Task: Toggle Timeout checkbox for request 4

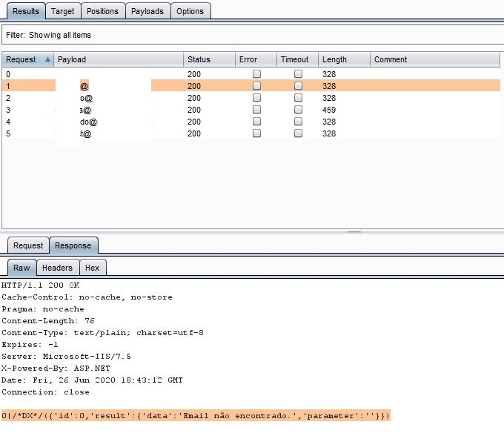Action: 298,122
